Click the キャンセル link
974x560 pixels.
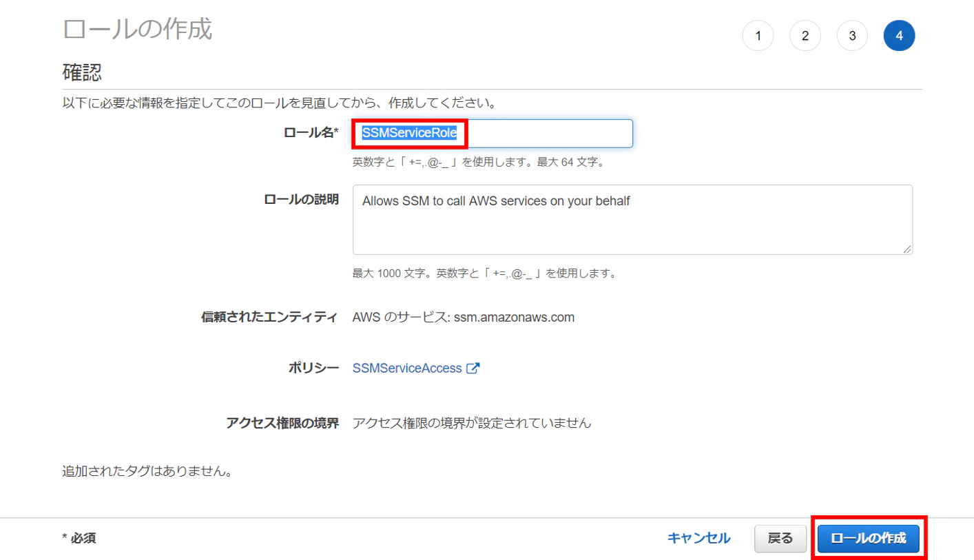[699, 538]
